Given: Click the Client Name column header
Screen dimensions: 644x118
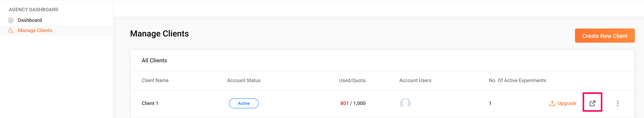Looking at the screenshot, I should point(155,80).
